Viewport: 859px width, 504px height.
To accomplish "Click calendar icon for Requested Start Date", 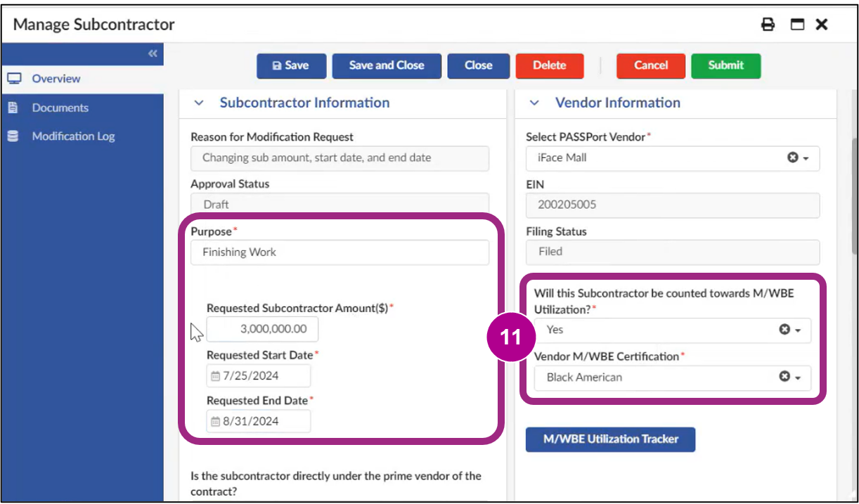I will click(216, 376).
